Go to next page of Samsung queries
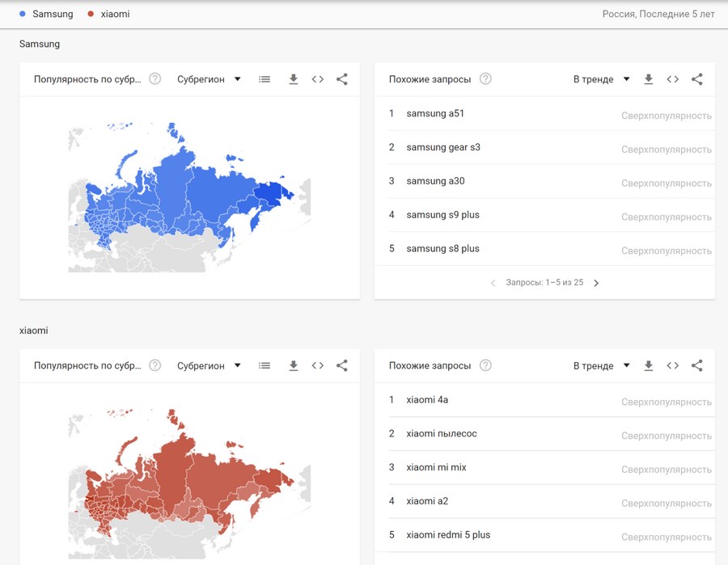This screenshot has height=565, width=728. pyautogui.click(x=597, y=283)
